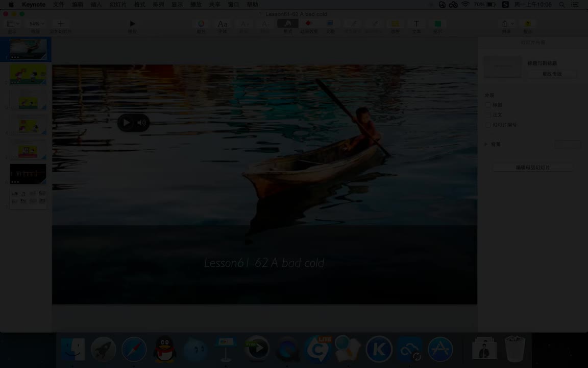588x368 pixels.
Task: Open QuickTime Player in the Dock
Action: [x=287, y=350]
